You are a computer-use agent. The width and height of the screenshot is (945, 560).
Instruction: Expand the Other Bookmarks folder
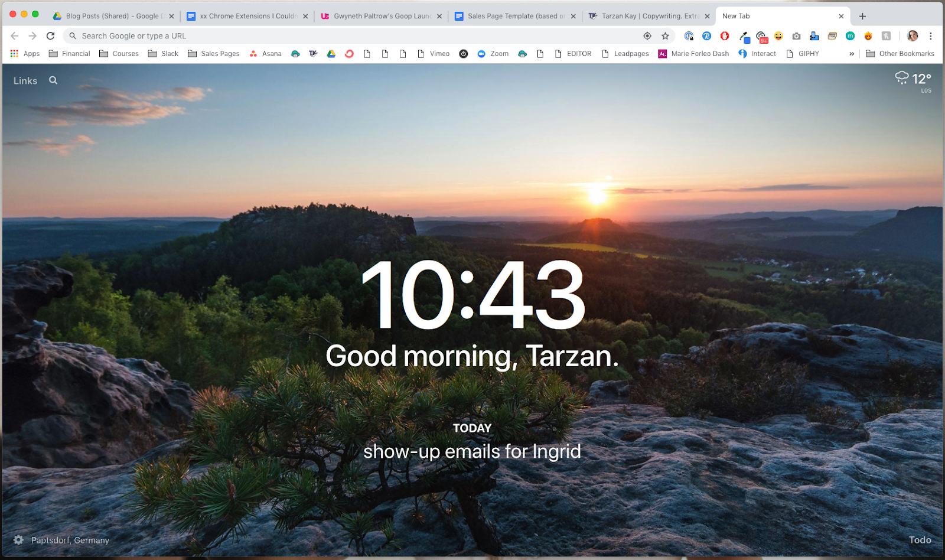tap(900, 54)
